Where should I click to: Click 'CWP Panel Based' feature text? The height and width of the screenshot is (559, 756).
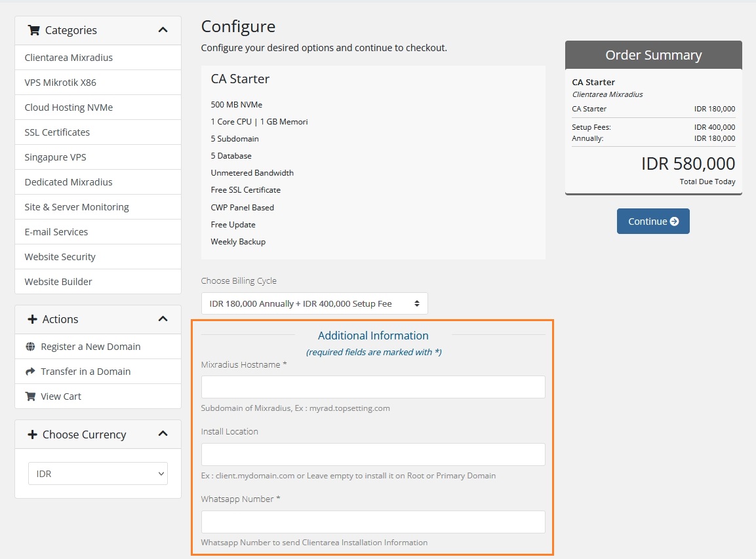pos(242,208)
